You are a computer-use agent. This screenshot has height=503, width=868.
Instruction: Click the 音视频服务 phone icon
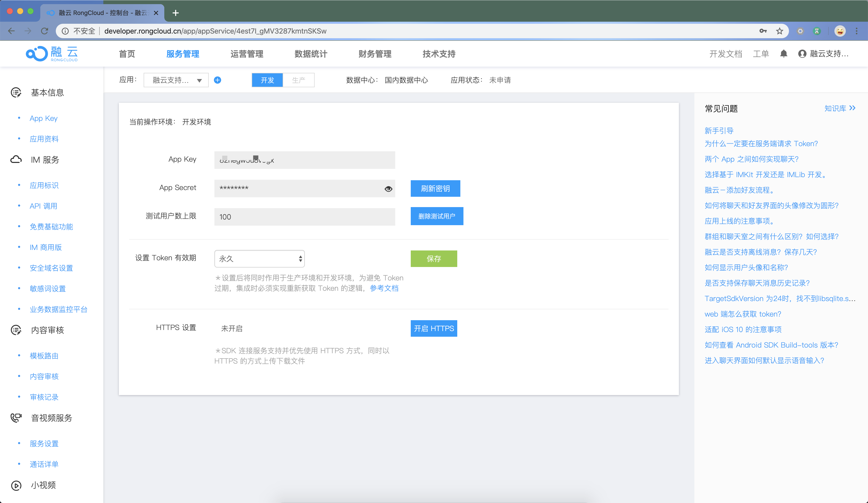click(x=16, y=418)
